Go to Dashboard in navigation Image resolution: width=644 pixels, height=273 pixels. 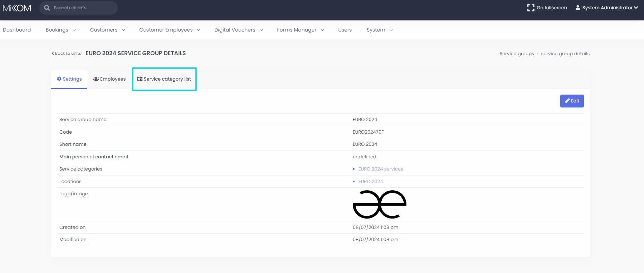click(17, 30)
